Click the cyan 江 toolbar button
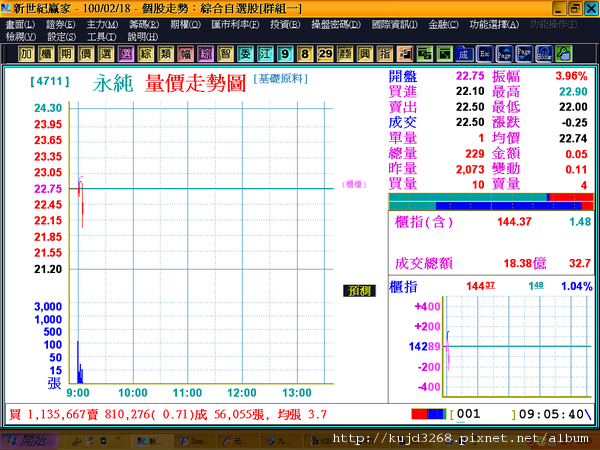 [x=265, y=54]
